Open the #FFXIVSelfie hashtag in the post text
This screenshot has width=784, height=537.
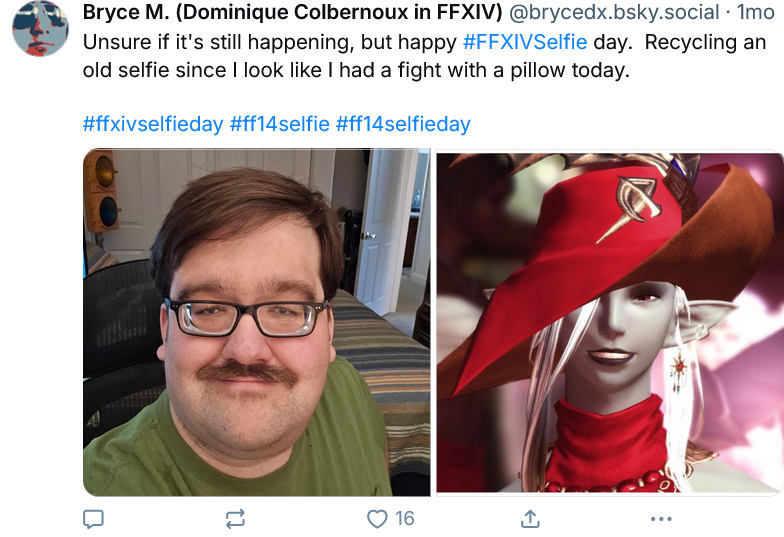[x=525, y=42]
